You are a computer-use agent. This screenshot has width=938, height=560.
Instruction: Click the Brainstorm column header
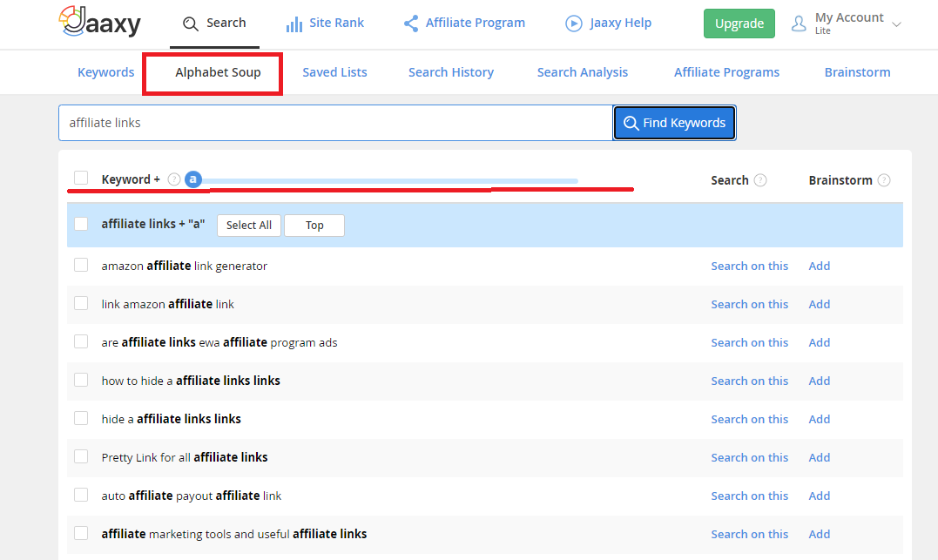click(840, 180)
